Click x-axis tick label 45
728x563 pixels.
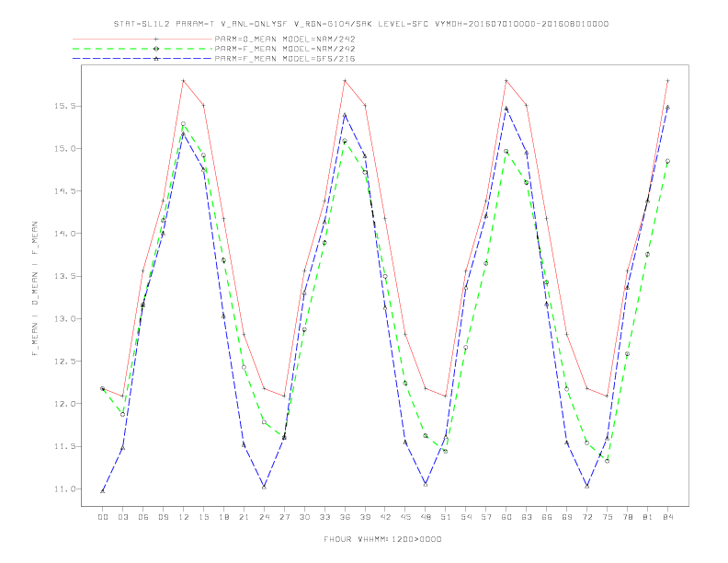(x=405, y=517)
